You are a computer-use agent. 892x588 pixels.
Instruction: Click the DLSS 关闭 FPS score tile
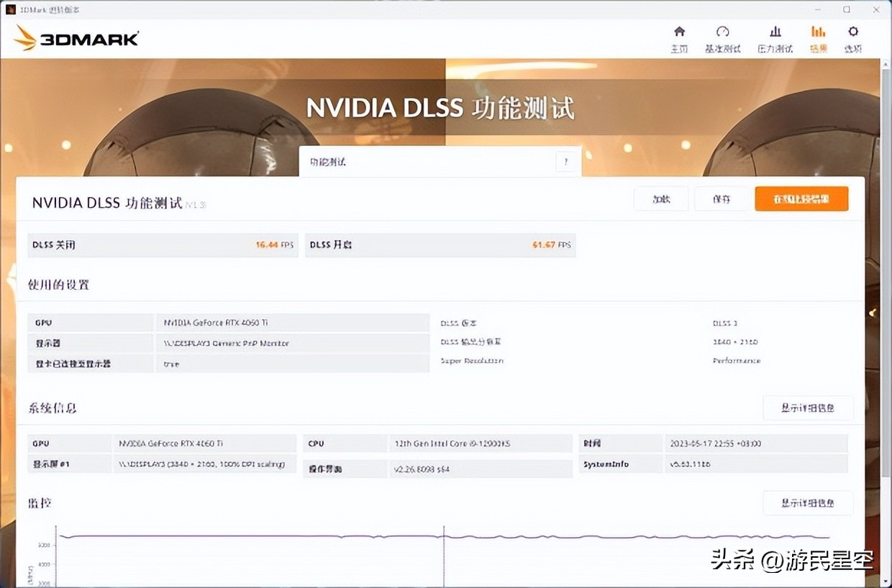click(163, 245)
